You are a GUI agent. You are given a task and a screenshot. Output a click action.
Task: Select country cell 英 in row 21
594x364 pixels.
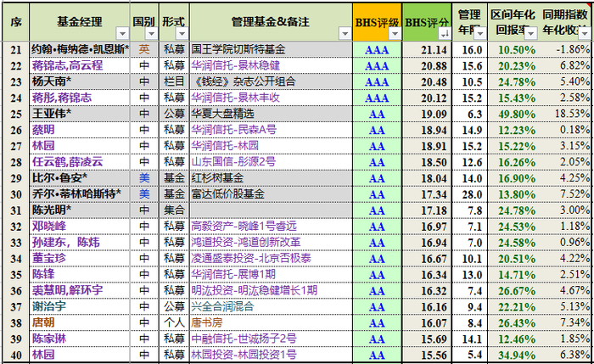(144, 49)
